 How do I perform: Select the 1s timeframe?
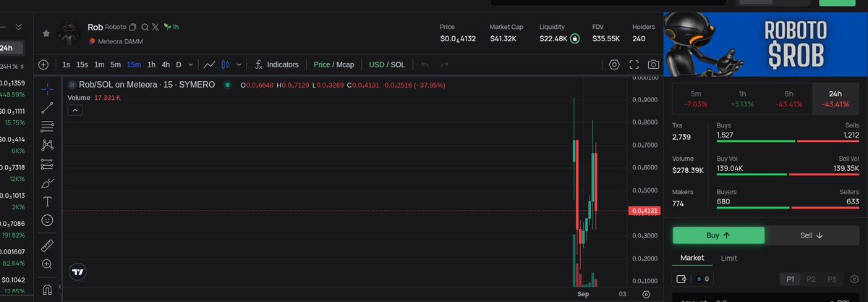(x=67, y=64)
